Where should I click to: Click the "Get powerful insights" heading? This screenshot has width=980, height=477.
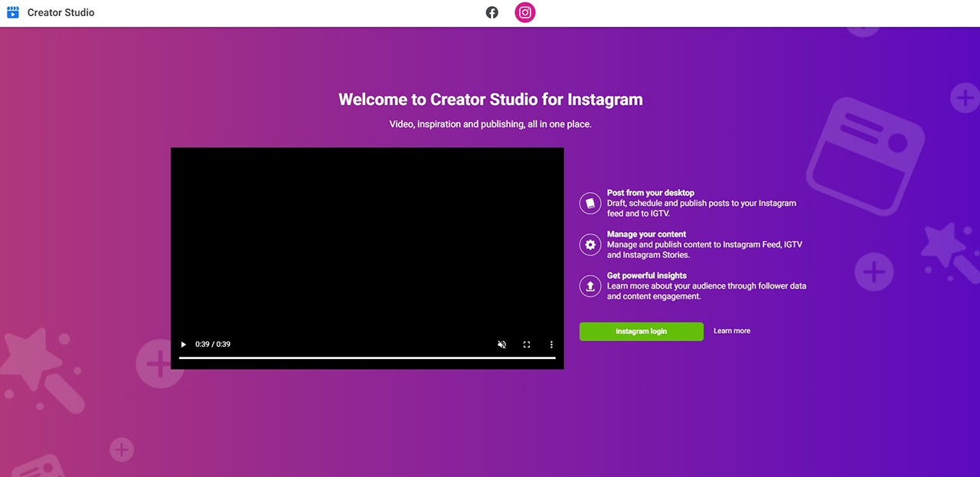(647, 276)
